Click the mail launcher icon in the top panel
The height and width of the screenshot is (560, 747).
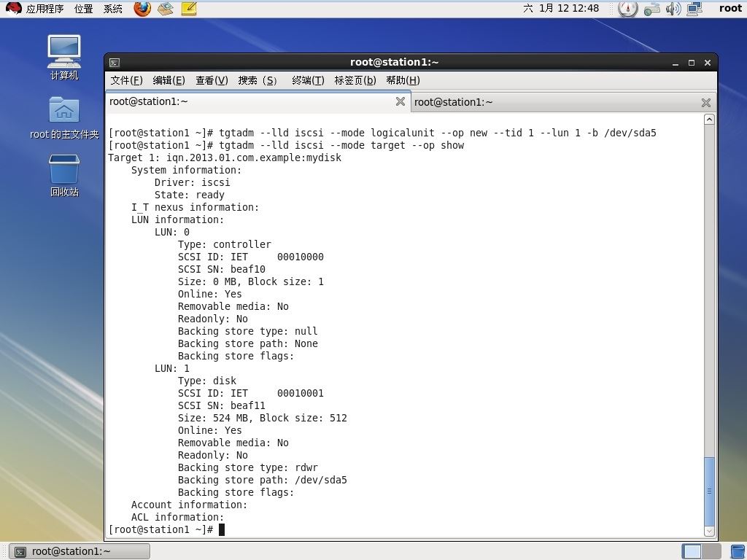166,9
